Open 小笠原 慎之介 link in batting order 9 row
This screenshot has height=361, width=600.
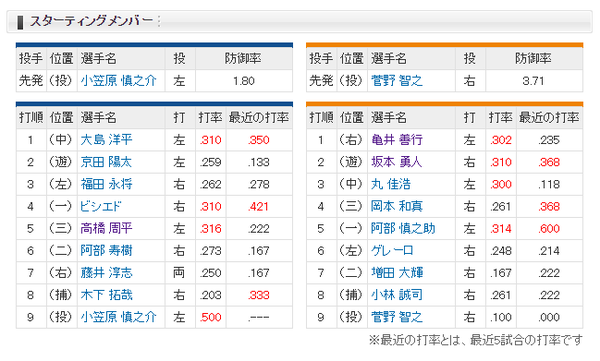118,317
